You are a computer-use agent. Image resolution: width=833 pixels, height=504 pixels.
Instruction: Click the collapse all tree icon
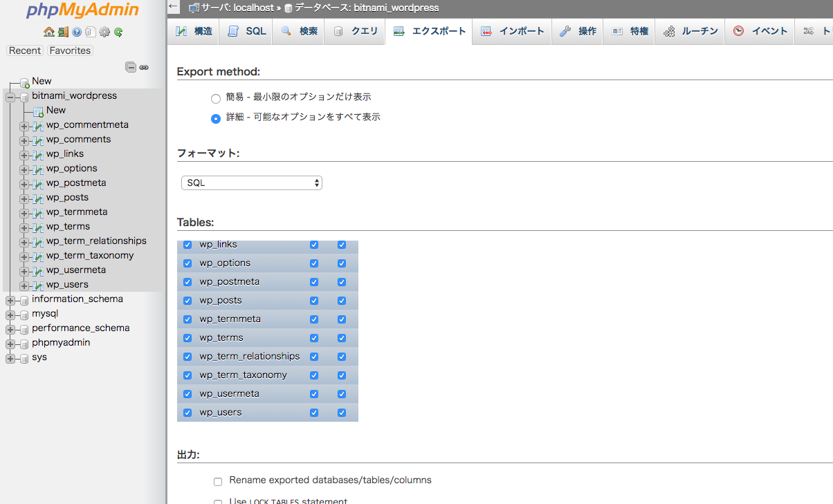click(130, 67)
